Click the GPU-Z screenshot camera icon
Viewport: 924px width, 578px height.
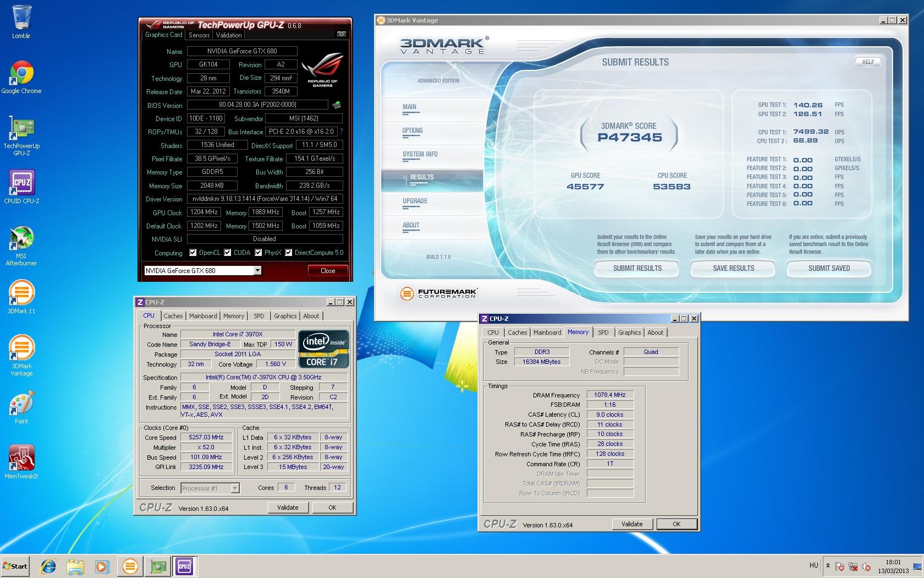(342, 34)
